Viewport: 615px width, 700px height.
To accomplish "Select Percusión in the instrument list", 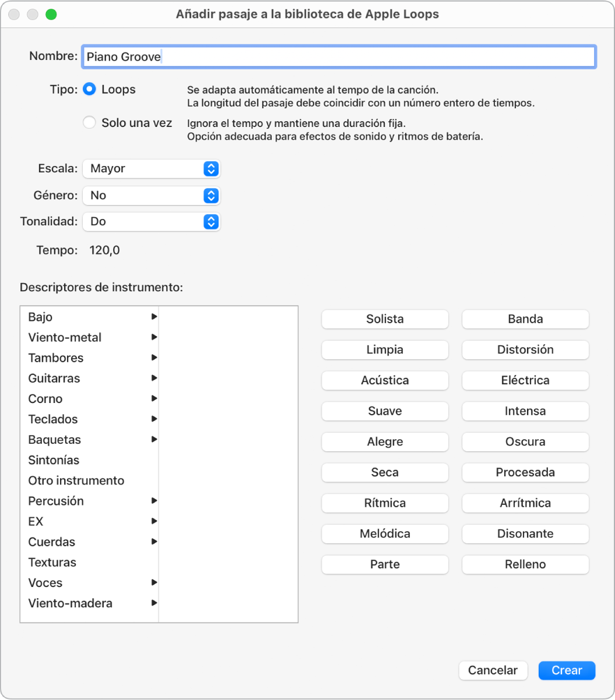I will [x=90, y=501].
